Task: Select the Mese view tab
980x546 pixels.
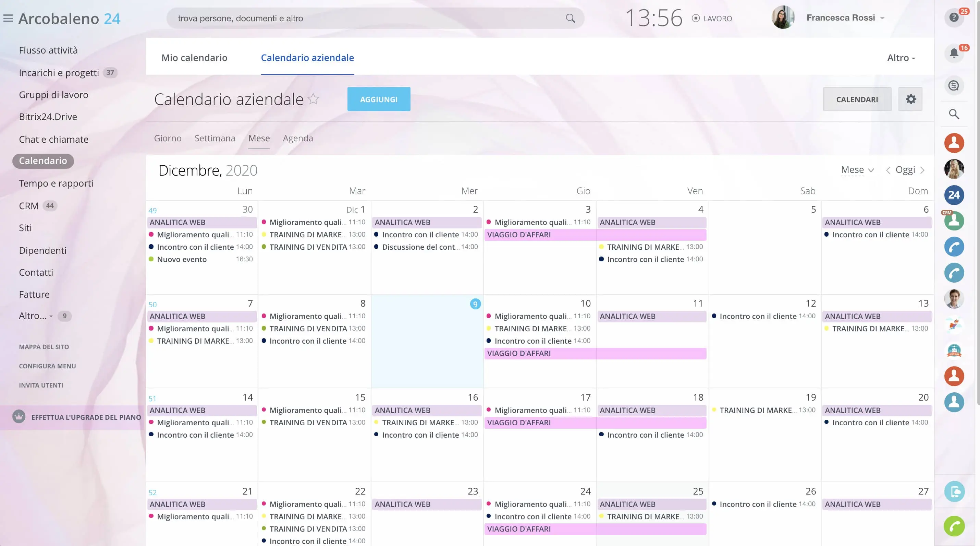Action: pos(259,138)
